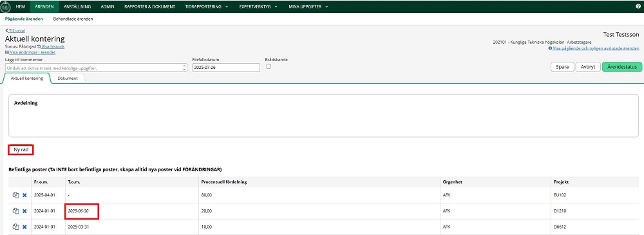This screenshot has height=235, width=644.
Task: Click the 20,00 percentage cell
Action: (x=206, y=211)
